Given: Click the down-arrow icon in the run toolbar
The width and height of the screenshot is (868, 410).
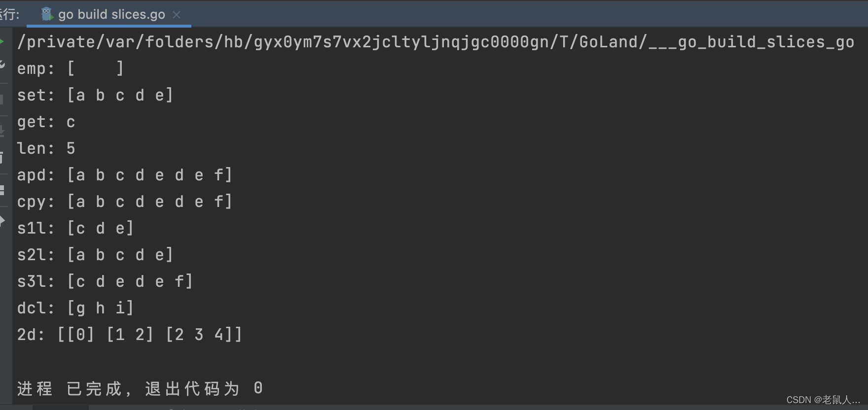Looking at the screenshot, I should [3, 131].
